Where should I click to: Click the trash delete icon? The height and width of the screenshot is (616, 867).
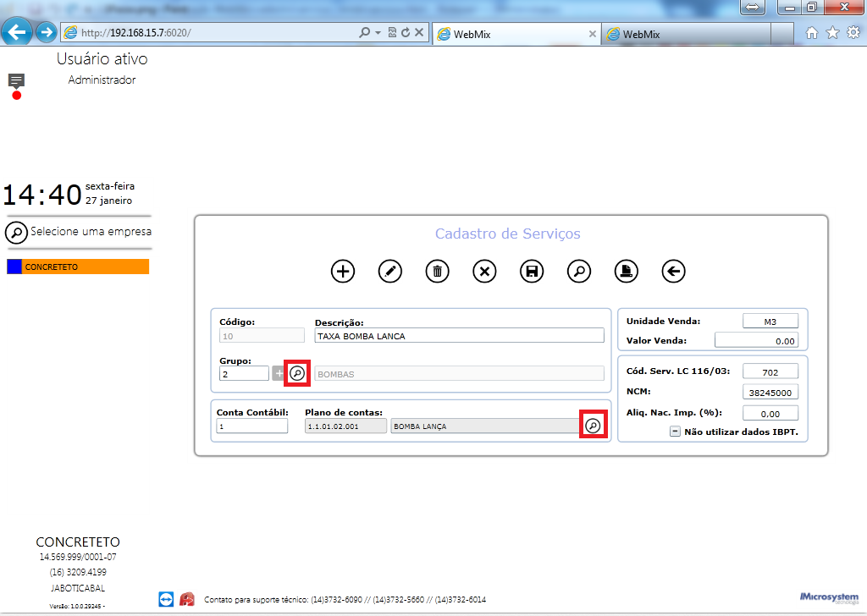pyautogui.click(x=438, y=272)
